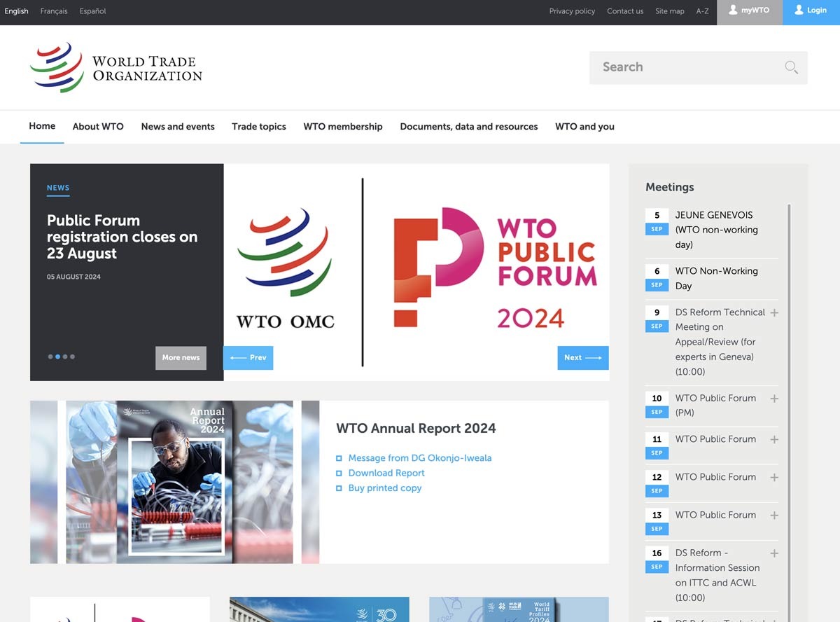Image resolution: width=840 pixels, height=622 pixels.
Task: Expand the 9 SEP DS Reform meeting
Action: point(774,313)
